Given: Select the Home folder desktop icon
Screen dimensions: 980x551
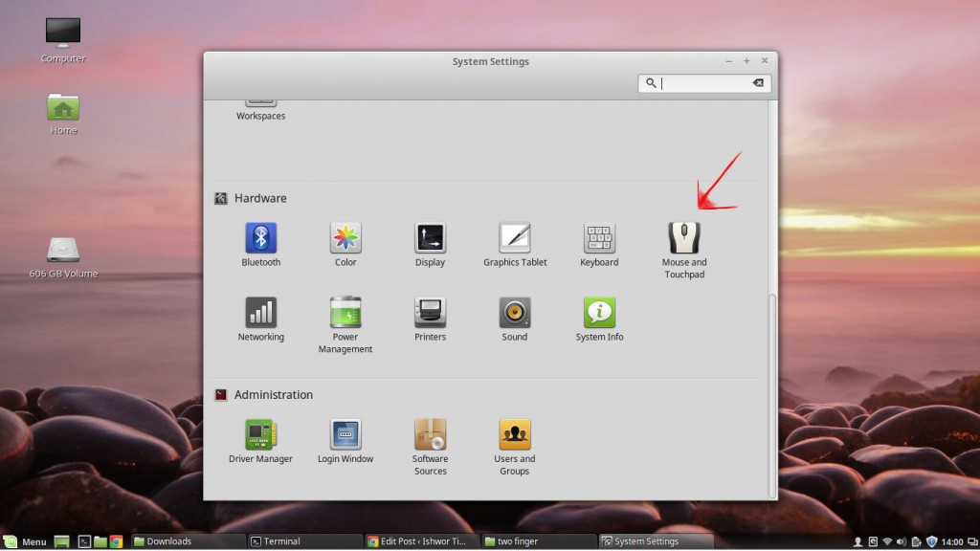Looking at the screenshot, I should coord(63,115).
